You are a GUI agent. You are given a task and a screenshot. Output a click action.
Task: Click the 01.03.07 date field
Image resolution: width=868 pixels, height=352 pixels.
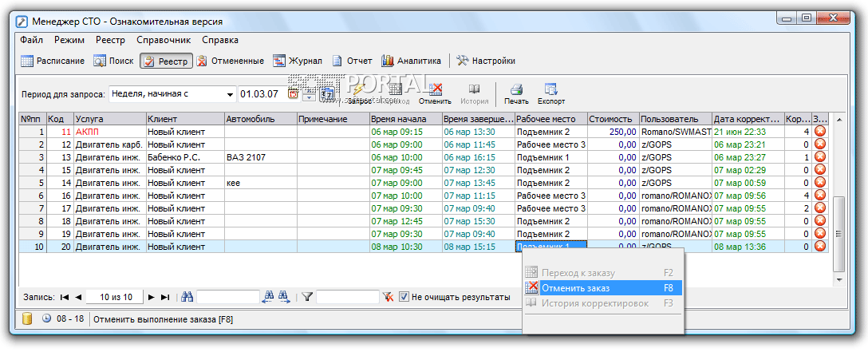pyautogui.click(x=262, y=94)
